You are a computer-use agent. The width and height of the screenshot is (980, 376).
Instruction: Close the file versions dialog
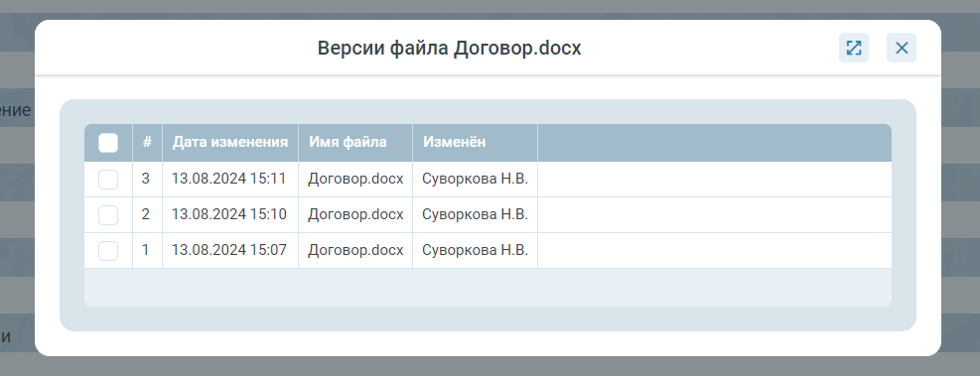[902, 48]
